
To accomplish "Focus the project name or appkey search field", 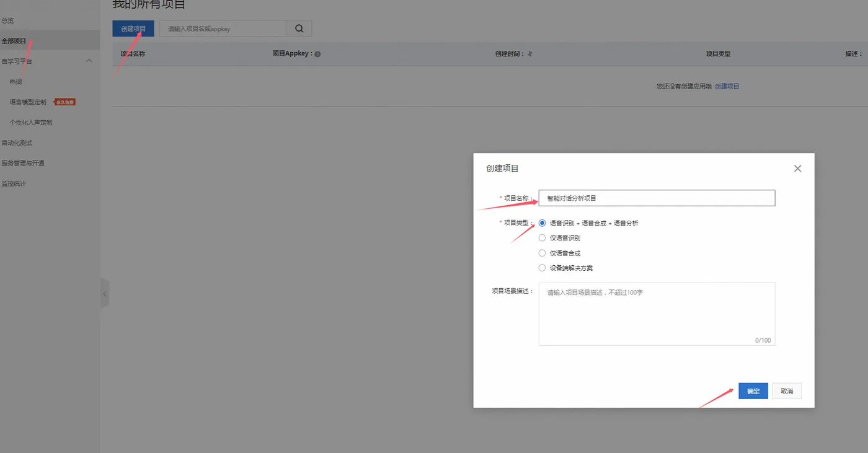I will pos(223,29).
